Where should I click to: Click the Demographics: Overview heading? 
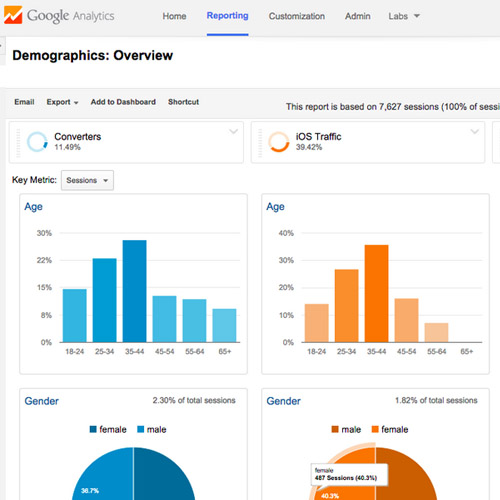(x=93, y=55)
